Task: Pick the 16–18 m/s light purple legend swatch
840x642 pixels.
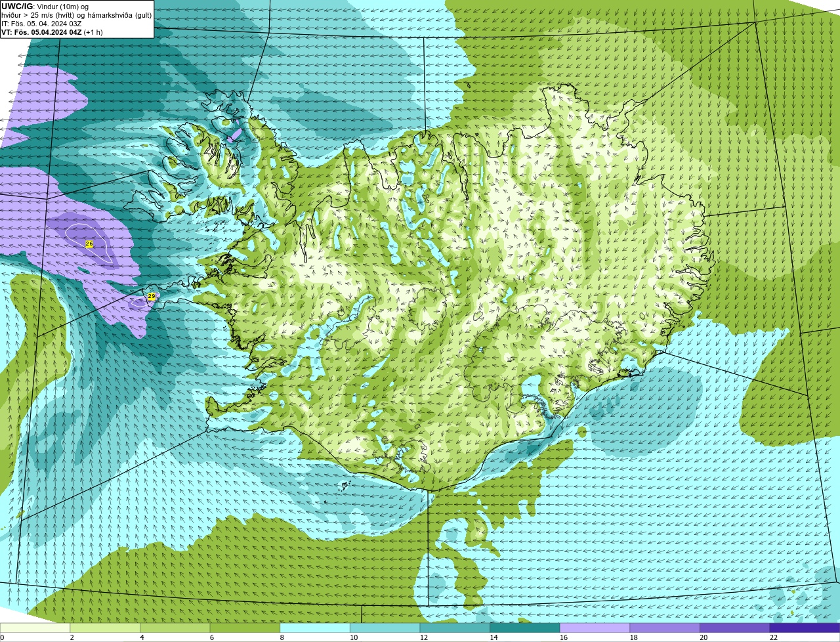Action: pos(595,628)
